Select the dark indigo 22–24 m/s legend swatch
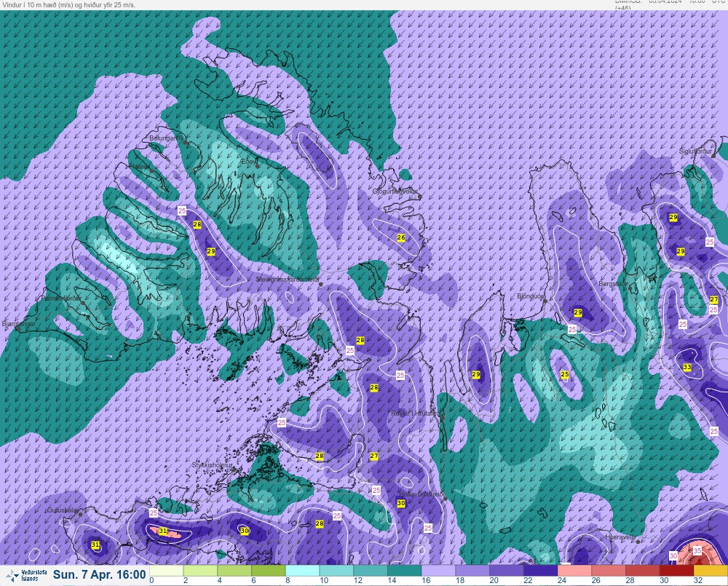Viewport: 728px width, 586px height. click(x=540, y=570)
